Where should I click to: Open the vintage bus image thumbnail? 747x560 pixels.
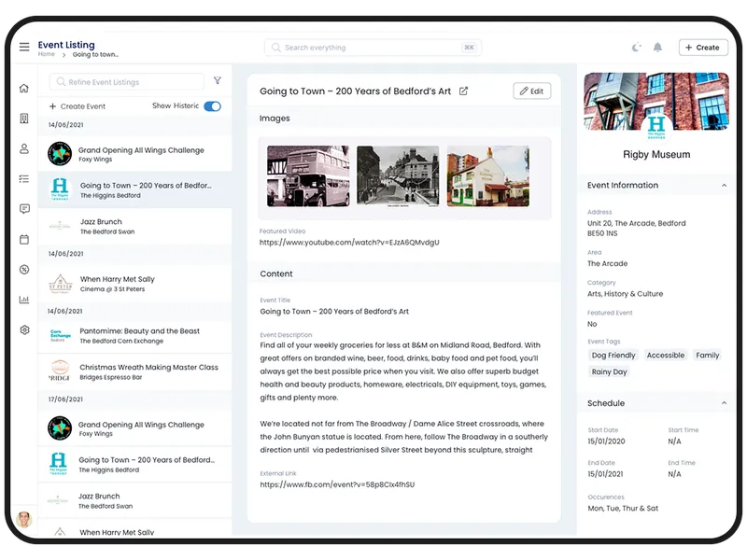pyautogui.click(x=308, y=175)
